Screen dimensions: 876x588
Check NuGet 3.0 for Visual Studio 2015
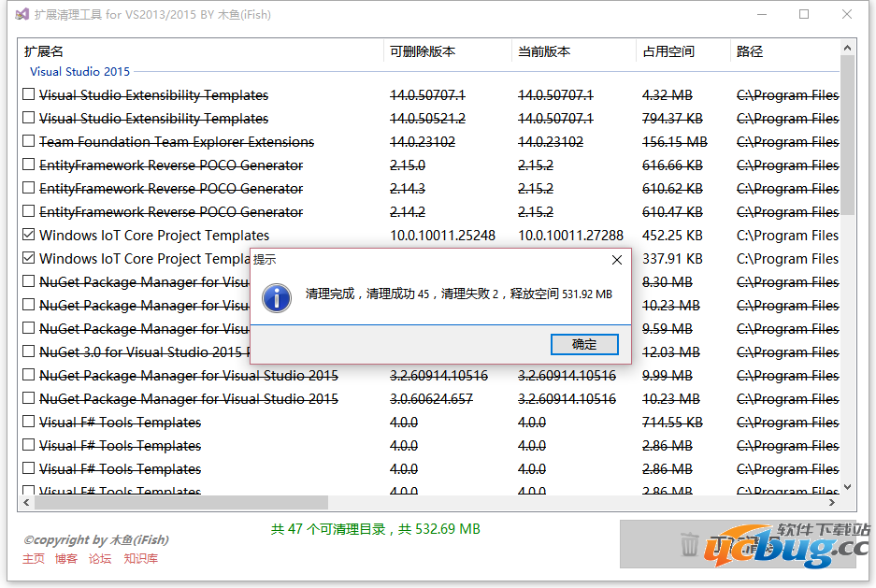click(x=28, y=351)
